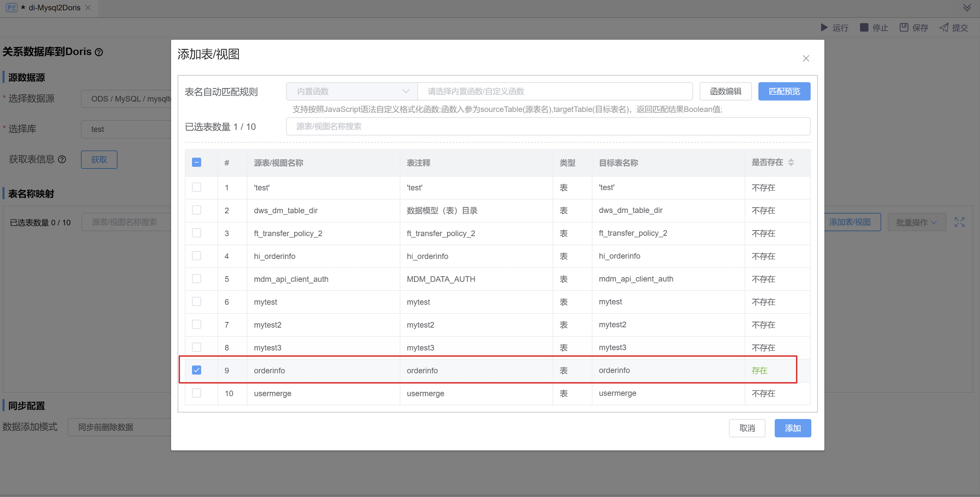Image resolution: width=980 pixels, height=497 pixels.
Task: Expand the top-right double chevron
Action: [x=967, y=8]
